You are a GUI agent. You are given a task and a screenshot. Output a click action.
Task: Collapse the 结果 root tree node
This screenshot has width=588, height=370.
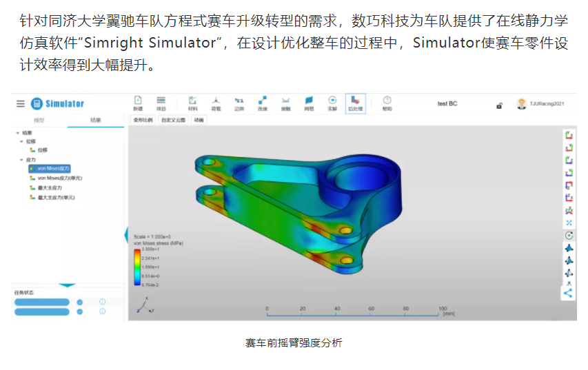[x=18, y=133]
